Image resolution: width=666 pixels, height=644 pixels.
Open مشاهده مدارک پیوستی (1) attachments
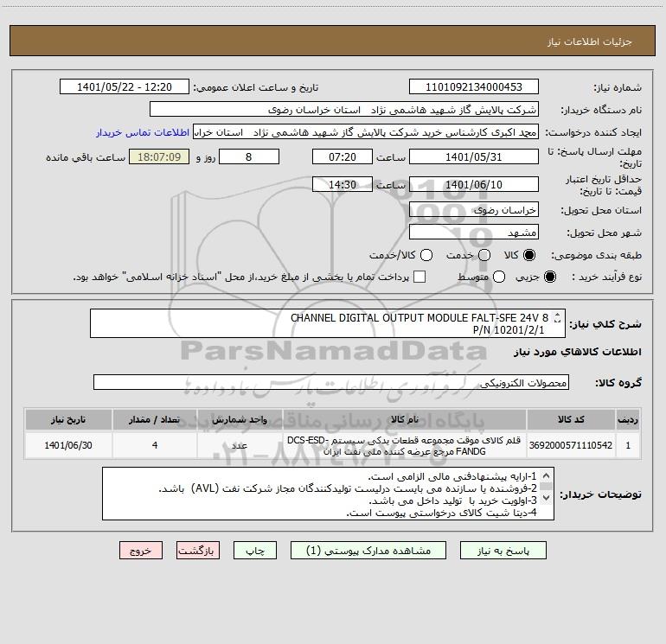[x=368, y=550]
